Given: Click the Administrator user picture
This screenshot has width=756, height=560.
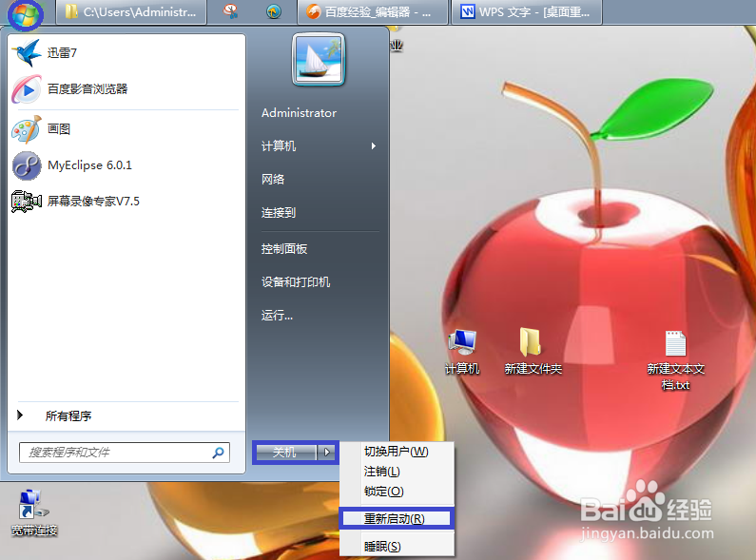Looking at the screenshot, I should tap(319, 59).
